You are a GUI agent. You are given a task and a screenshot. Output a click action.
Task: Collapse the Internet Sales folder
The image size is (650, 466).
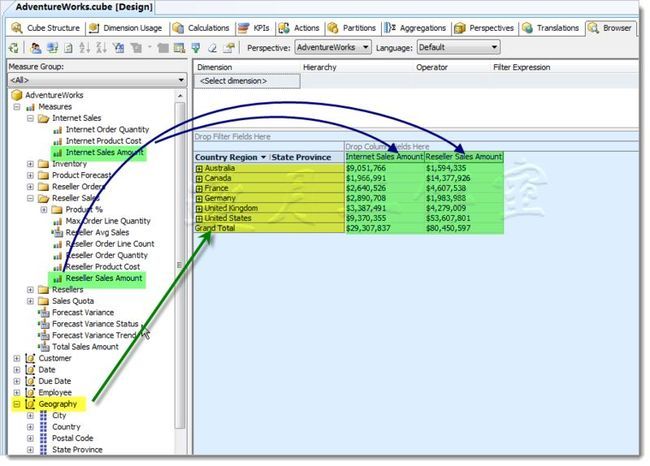pyautogui.click(x=30, y=119)
